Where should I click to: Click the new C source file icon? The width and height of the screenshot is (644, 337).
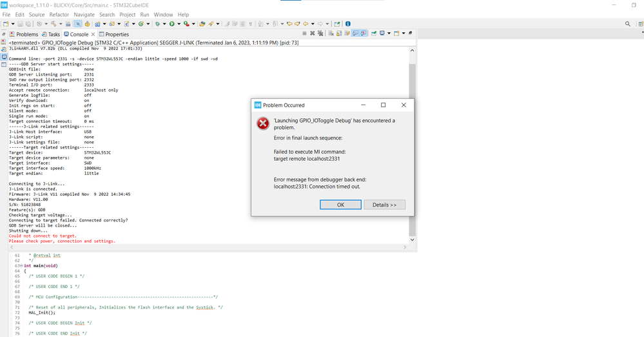[x=126, y=24]
